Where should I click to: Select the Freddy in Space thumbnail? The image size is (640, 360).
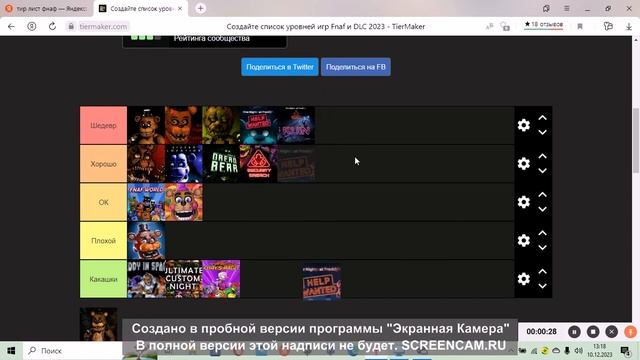pyautogui.click(x=146, y=279)
